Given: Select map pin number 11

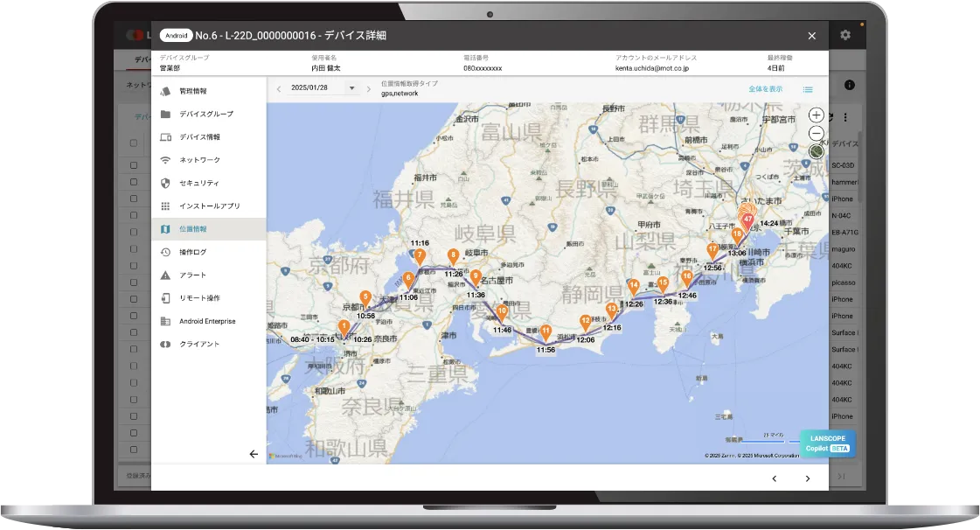Looking at the screenshot, I should [546, 333].
